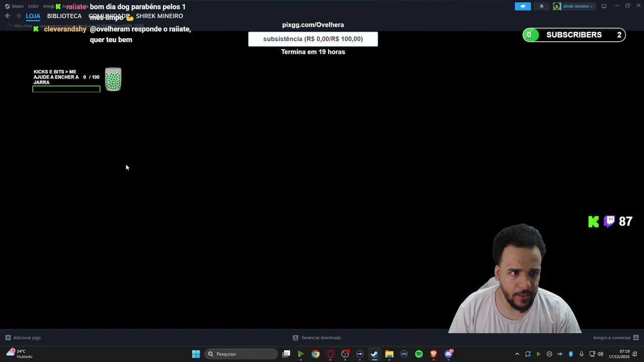The width and height of the screenshot is (644, 362).
Task: Open Steam from the taskbar
Action: [374, 354]
